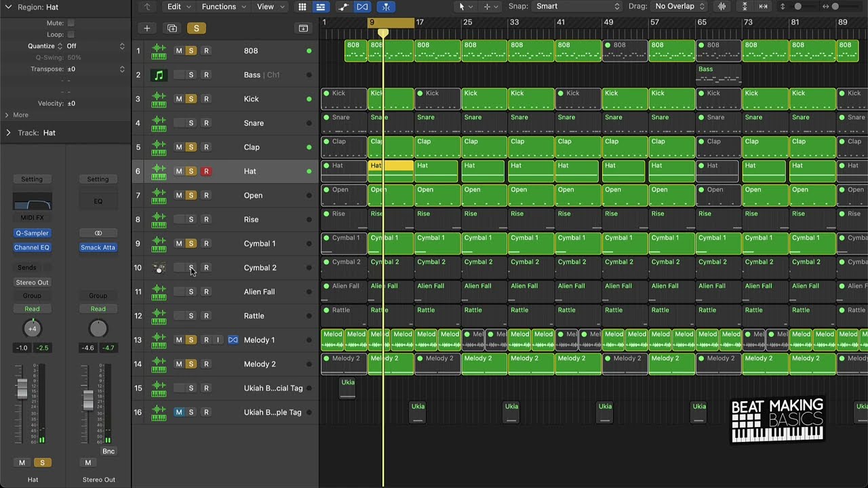Toggle mute M on the 808 track
Viewport: 868px width, 488px height.
[179, 51]
